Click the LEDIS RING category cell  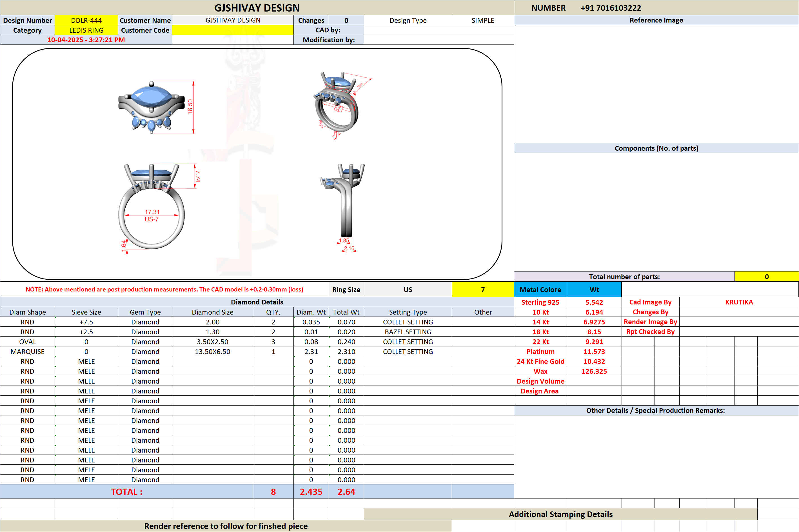pos(86,30)
